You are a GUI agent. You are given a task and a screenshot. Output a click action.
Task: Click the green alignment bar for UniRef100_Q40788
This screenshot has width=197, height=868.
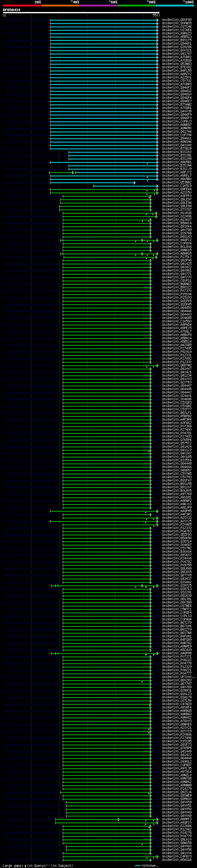click(x=107, y=230)
